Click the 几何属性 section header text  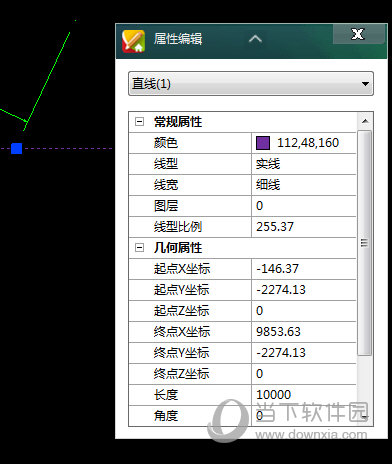coord(178,248)
